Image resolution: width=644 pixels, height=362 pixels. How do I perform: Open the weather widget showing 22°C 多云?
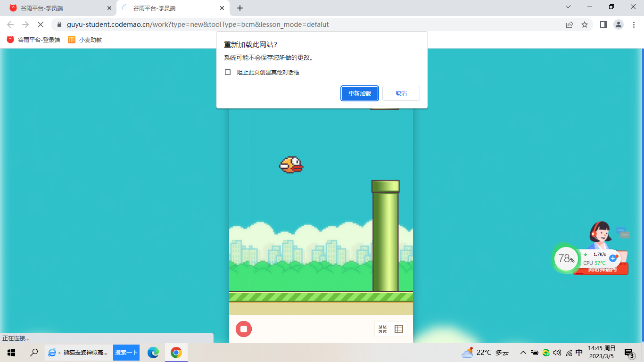pos(486,353)
